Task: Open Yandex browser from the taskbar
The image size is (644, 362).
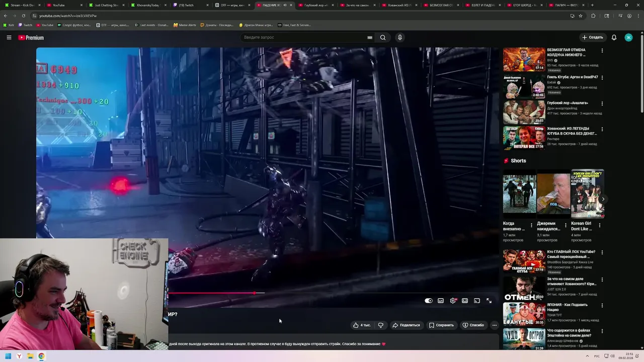Action: pos(19,356)
